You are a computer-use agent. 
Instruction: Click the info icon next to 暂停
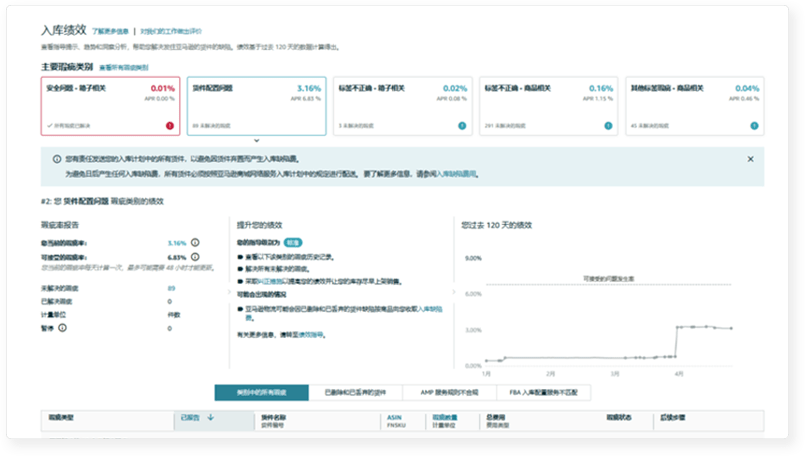[62, 327]
